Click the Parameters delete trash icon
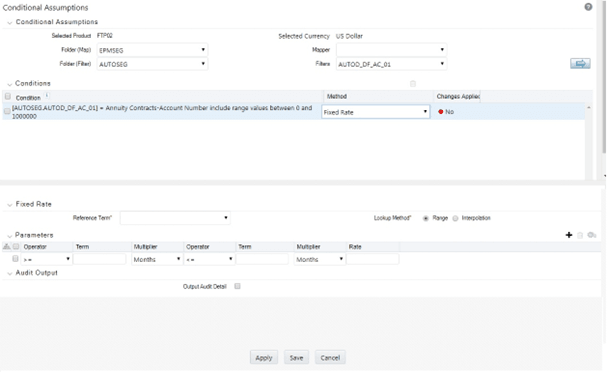This screenshot has height=372, width=607. point(580,235)
